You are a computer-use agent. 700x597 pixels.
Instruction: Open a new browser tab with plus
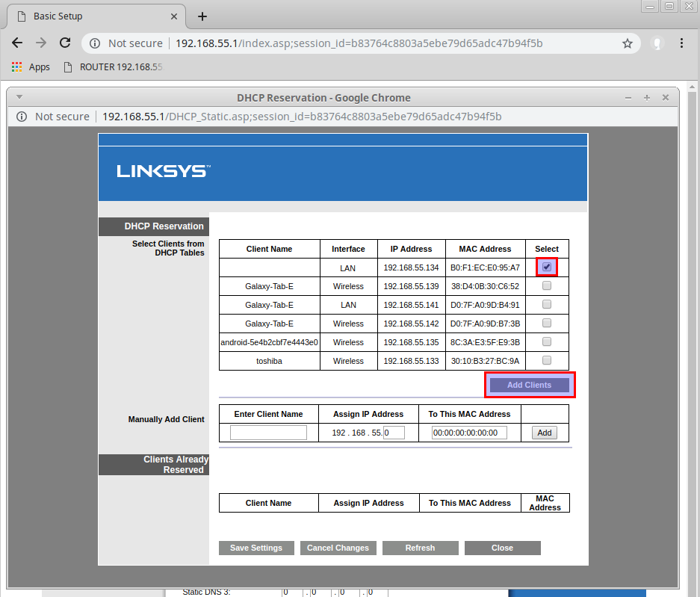click(202, 16)
